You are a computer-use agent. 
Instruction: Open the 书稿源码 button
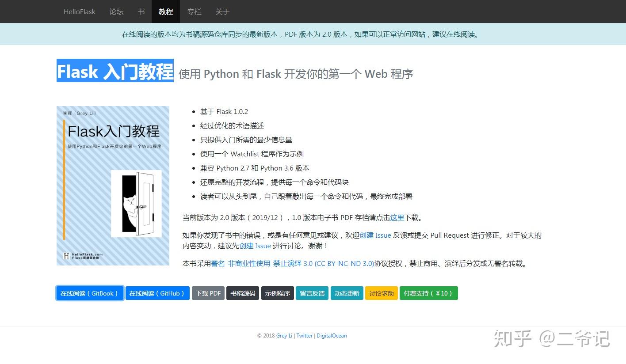[243, 293]
